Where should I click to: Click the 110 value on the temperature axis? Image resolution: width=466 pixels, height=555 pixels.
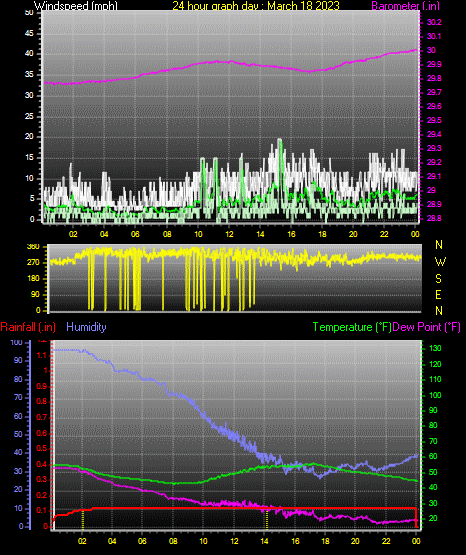(x=435, y=379)
